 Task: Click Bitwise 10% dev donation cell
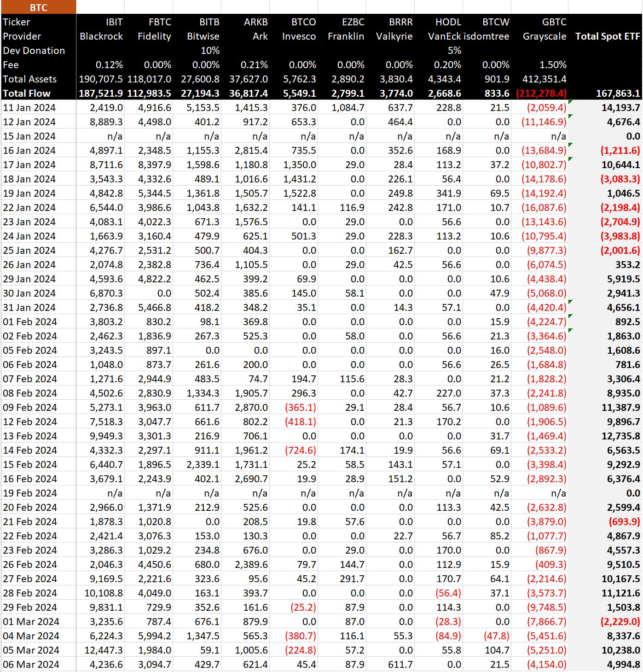[210, 51]
